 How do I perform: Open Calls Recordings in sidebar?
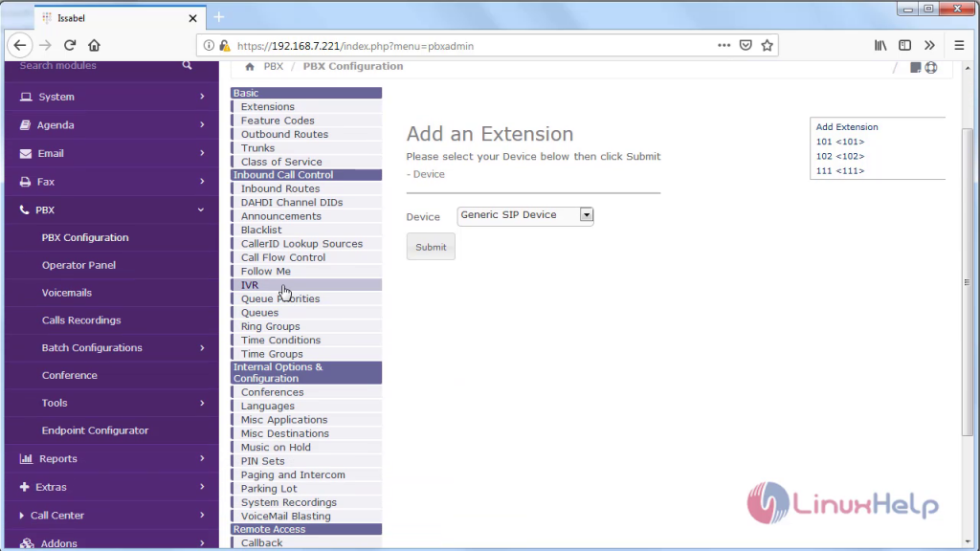[x=81, y=320]
